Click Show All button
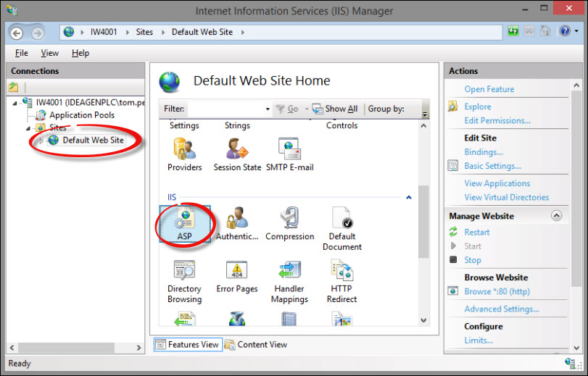588x376 pixels. click(334, 109)
